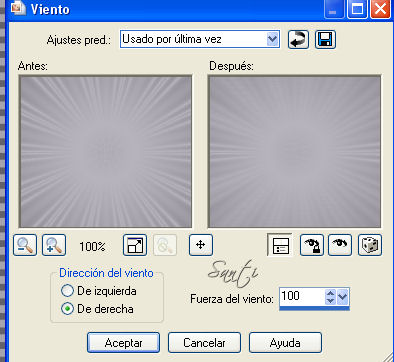Click the save preset floppy disk icon
Image resolution: width=394 pixels, height=362 pixels.
pos(325,40)
